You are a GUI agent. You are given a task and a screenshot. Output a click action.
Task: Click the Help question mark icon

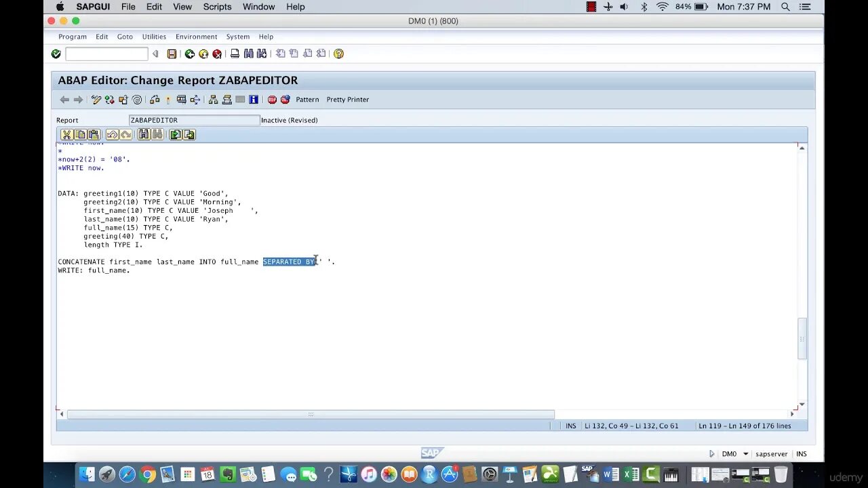point(338,54)
